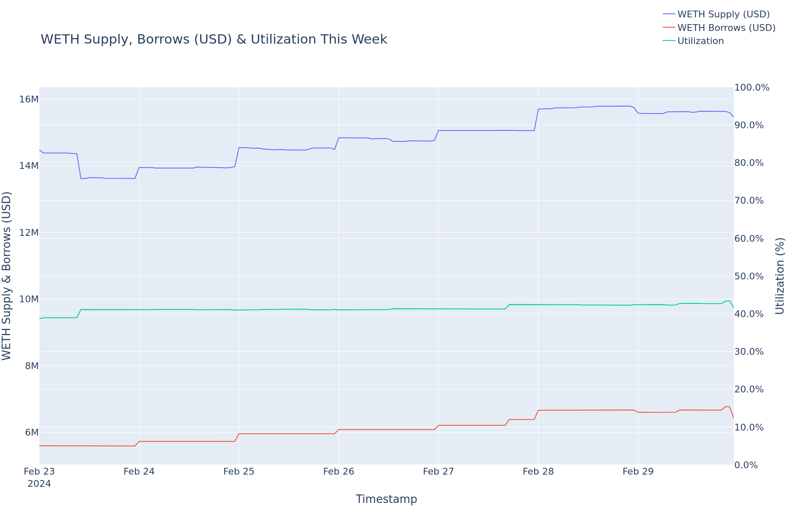Hide the WETH Borrows (USD) series via legend
This screenshot has height=508, width=812.
726,28
